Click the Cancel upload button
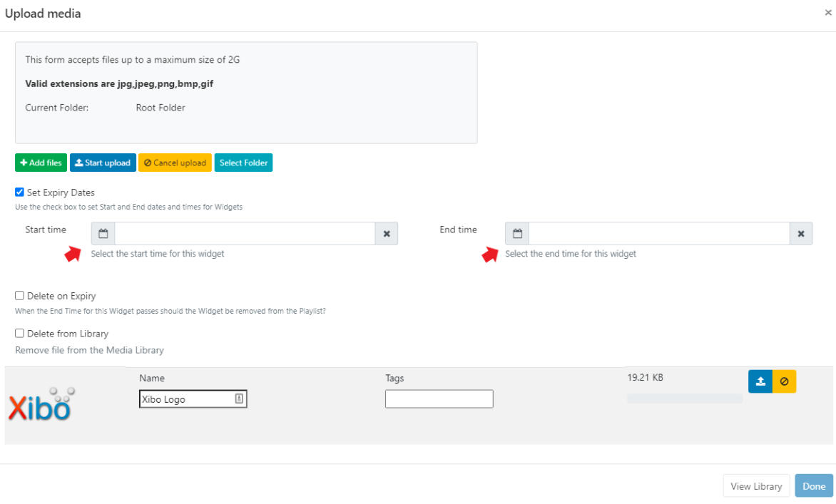The image size is (836, 504). tap(175, 163)
